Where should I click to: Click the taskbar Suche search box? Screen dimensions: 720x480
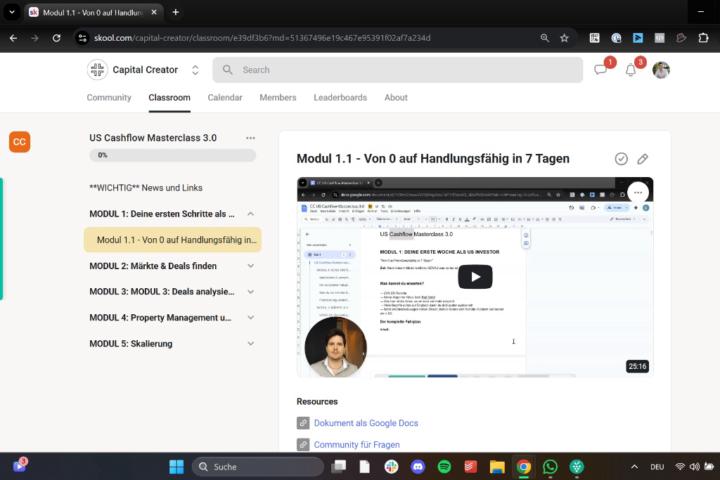pyautogui.click(x=258, y=467)
